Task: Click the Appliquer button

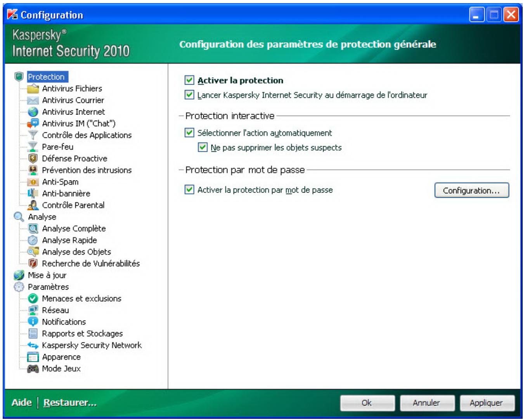Action: (x=487, y=403)
